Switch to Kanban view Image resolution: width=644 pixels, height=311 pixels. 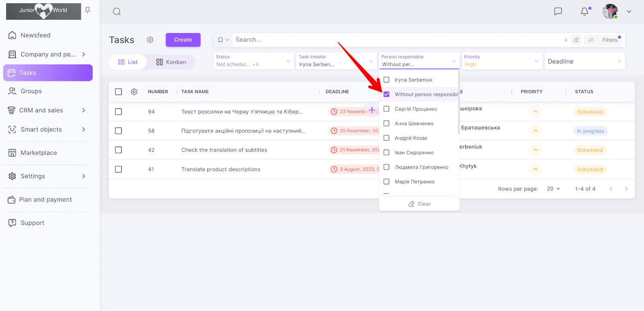coord(171,62)
